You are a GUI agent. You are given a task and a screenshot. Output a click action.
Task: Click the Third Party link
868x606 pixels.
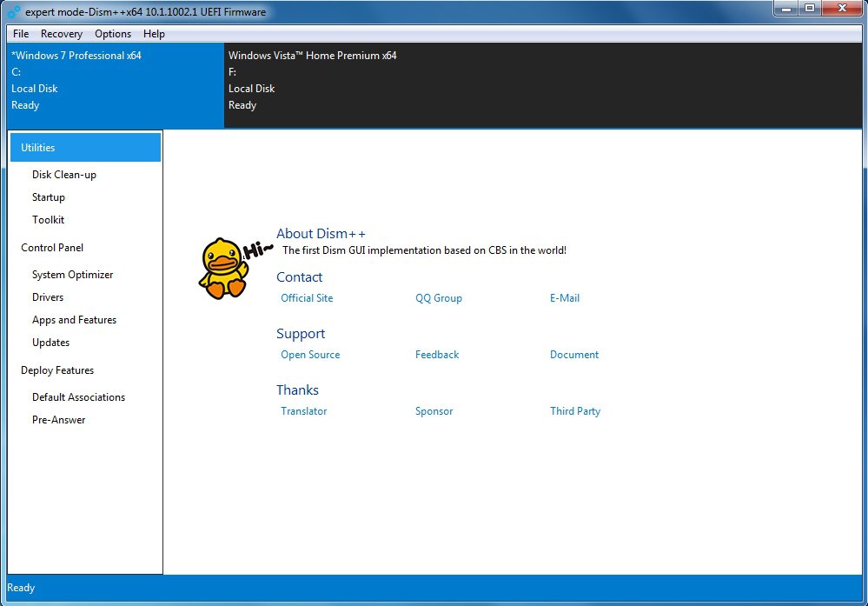pos(574,411)
